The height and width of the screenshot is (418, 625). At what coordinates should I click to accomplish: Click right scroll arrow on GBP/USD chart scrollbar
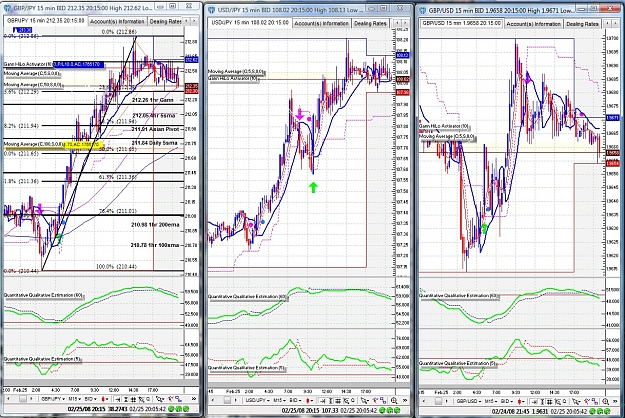point(447,400)
